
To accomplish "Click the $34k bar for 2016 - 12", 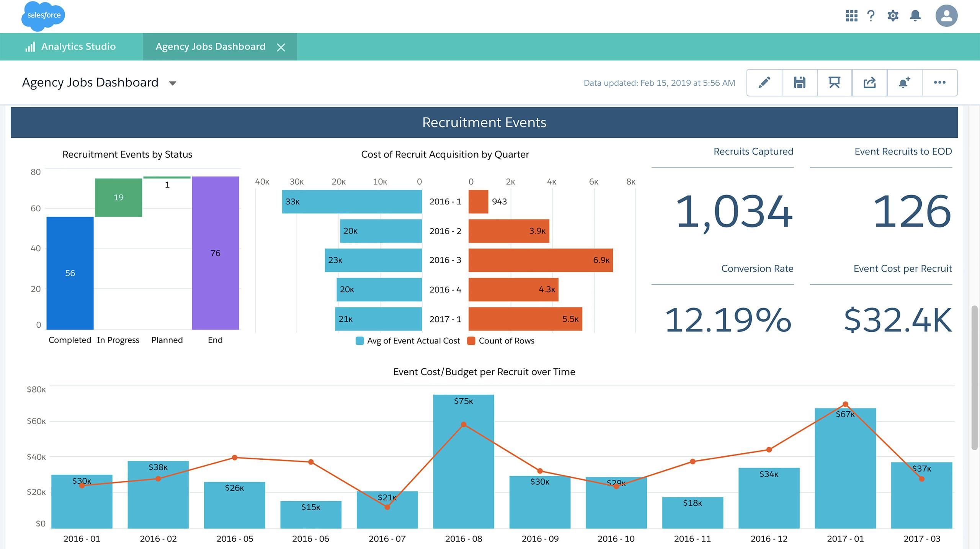I will click(x=769, y=498).
